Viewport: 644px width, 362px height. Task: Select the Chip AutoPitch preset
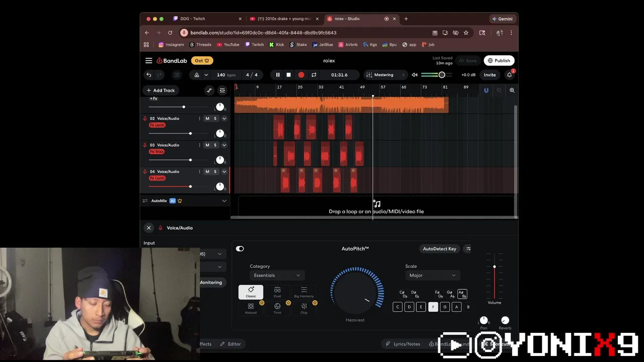(304, 308)
